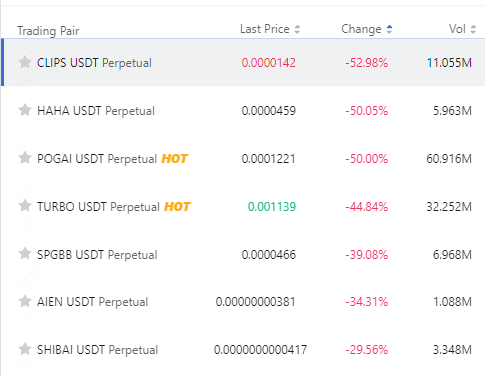Screen dimensions: 485x376
Task: Click the Last Price column header
Action: click(265, 29)
